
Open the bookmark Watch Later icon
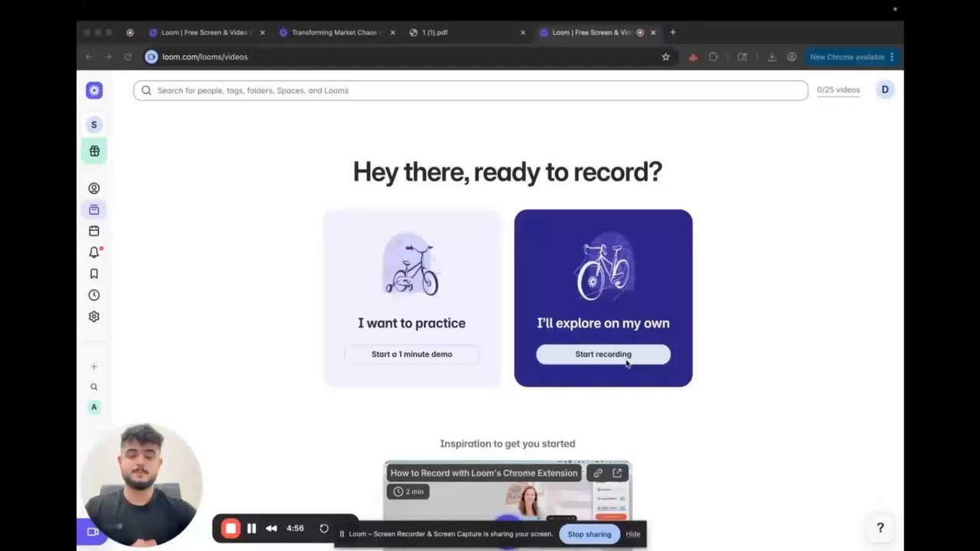(x=94, y=274)
